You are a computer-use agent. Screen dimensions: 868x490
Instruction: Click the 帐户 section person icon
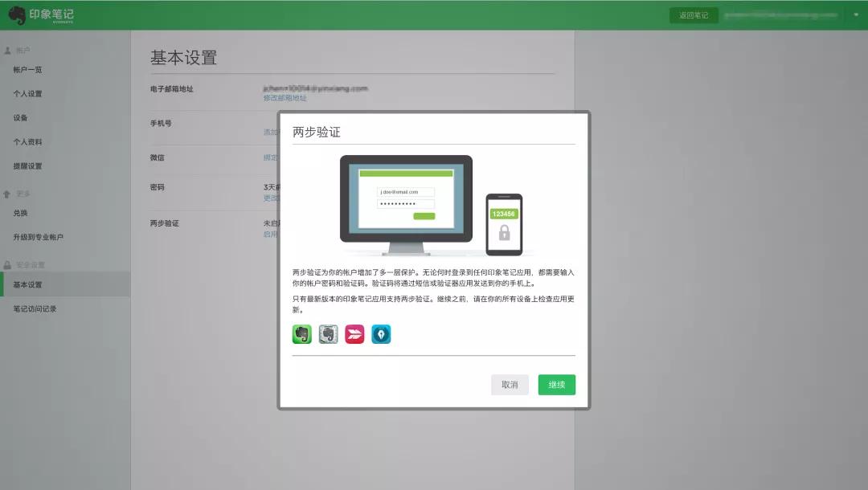point(7,51)
